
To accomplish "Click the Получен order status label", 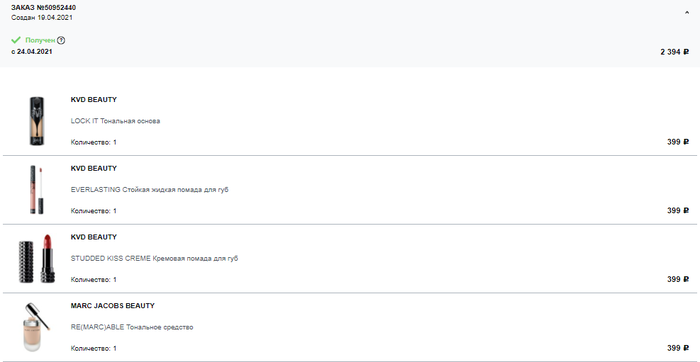I will point(40,40).
